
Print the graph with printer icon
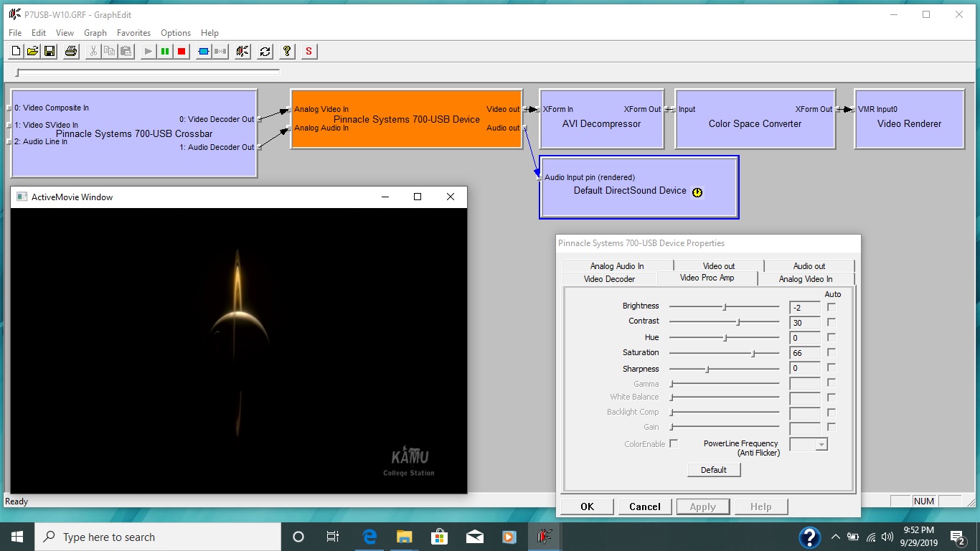70,51
